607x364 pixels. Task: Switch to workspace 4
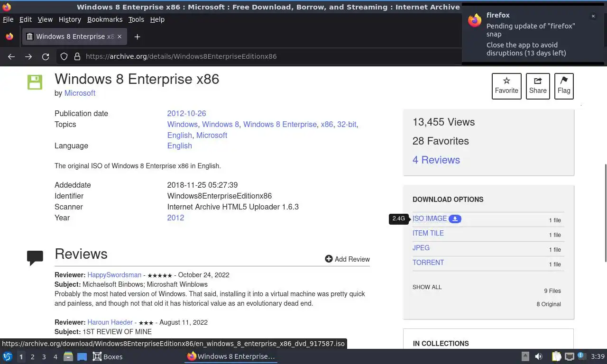pyautogui.click(x=55, y=356)
